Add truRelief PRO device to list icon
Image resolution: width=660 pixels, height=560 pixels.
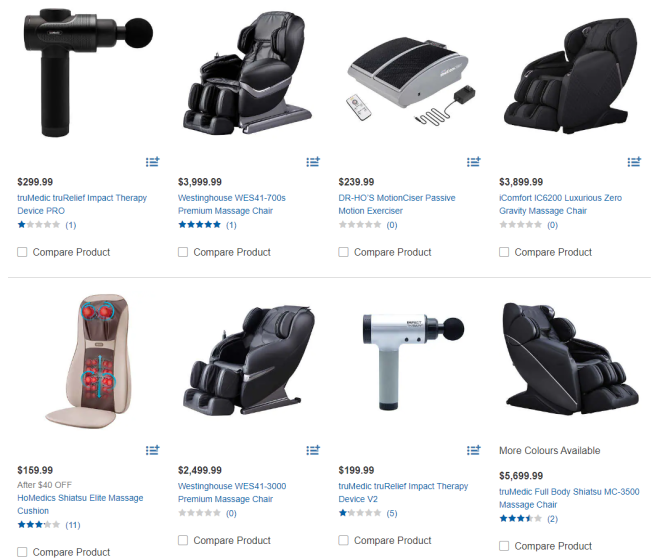point(152,162)
